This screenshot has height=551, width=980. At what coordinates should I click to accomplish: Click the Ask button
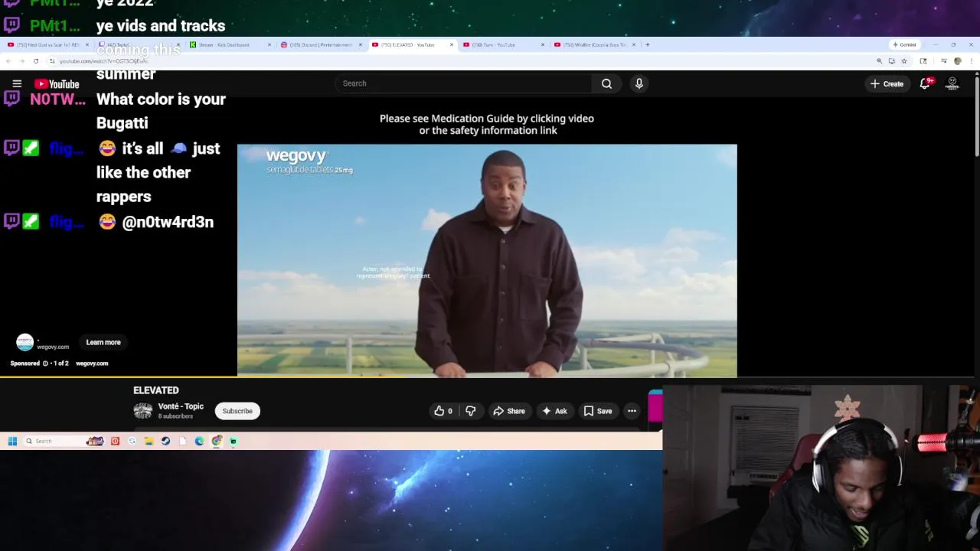[x=554, y=411]
